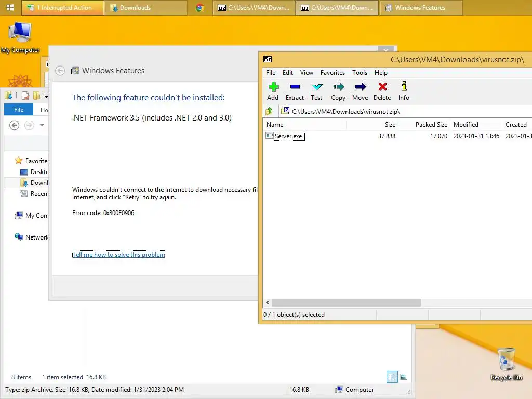The image size is (532, 399).
Task: Click 'Tell me how to solve this problem' link
Action: coord(118,255)
